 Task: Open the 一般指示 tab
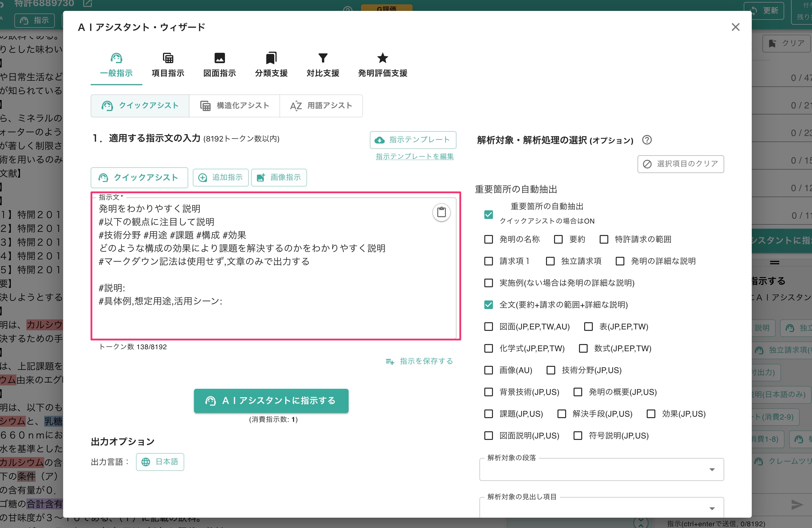[x=116, y=65]
